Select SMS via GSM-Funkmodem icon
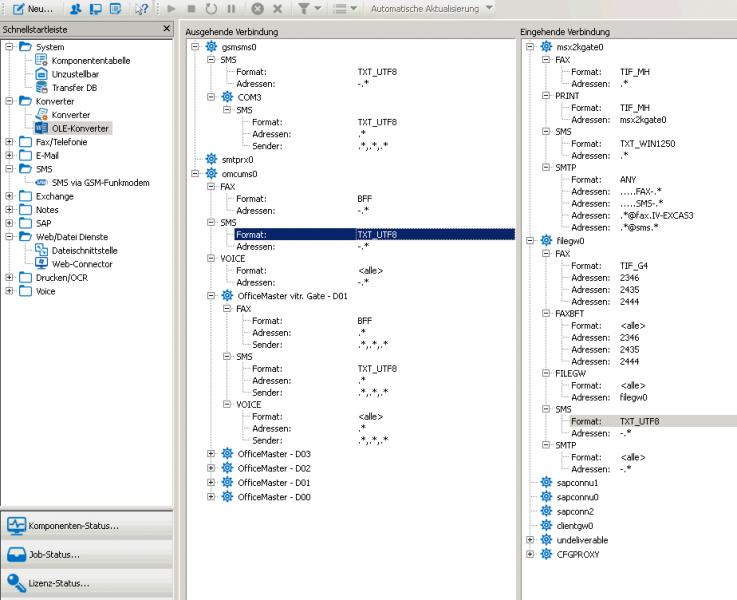Screen dimensions: 737x600 click(x=42, y=182)
